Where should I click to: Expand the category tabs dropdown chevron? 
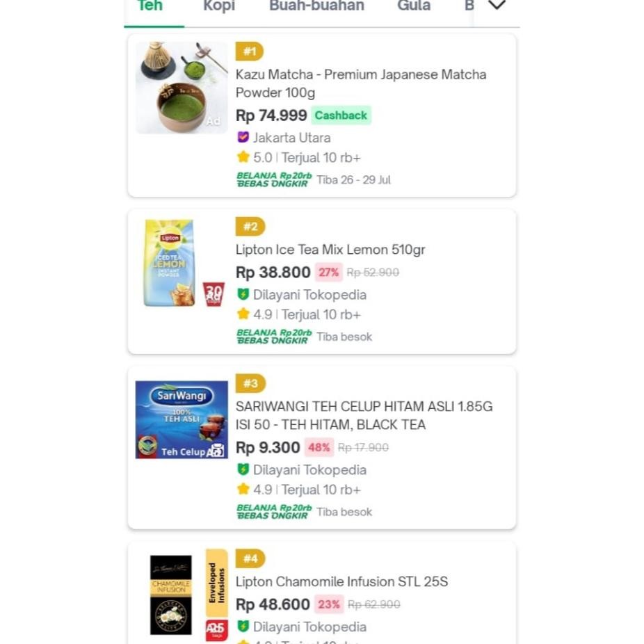pos(497,6)
